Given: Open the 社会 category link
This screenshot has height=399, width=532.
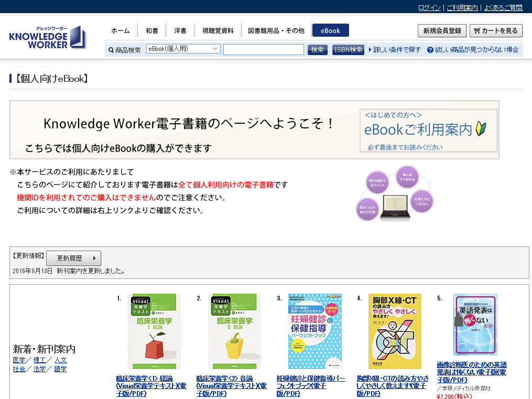Looking at the screenshot, I should click(x=19, y=369).
